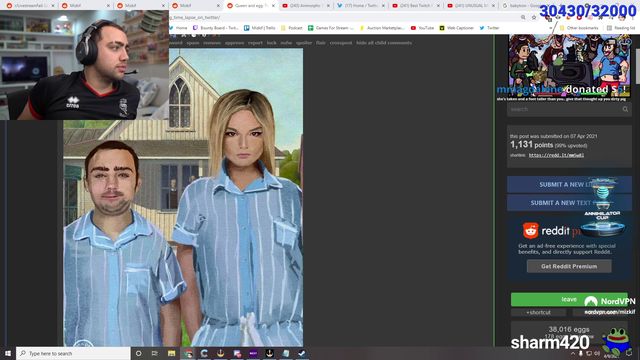Click the report link
The height and width of the screenshot is (360, 640).
tap(255, 42)
